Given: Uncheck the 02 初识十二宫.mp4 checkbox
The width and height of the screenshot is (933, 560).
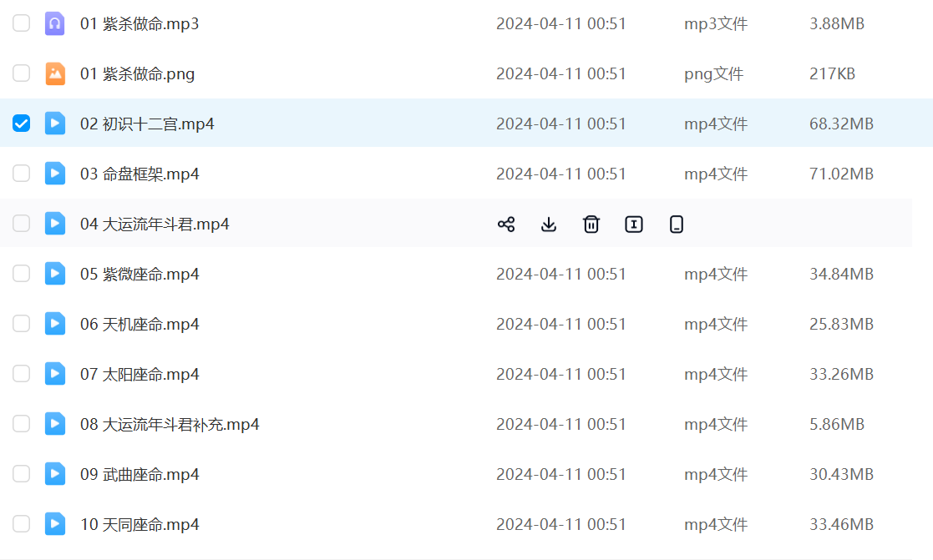Looking at the screenshot, I should click(x=21, y=124).
